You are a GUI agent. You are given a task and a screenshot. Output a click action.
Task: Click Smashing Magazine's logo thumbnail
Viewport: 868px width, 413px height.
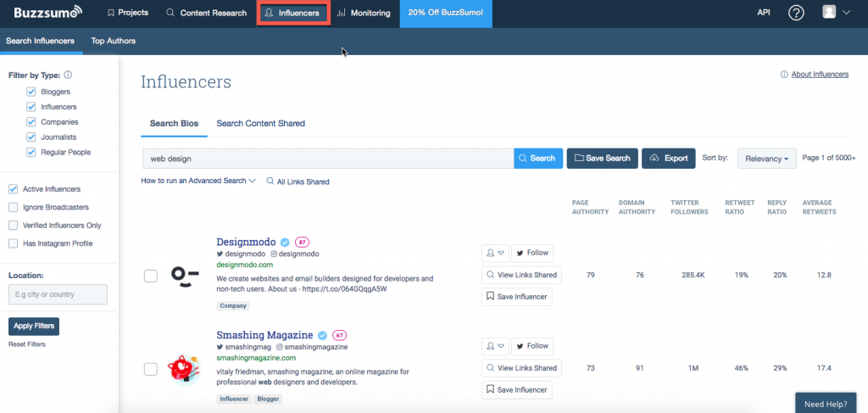[183, 369]
